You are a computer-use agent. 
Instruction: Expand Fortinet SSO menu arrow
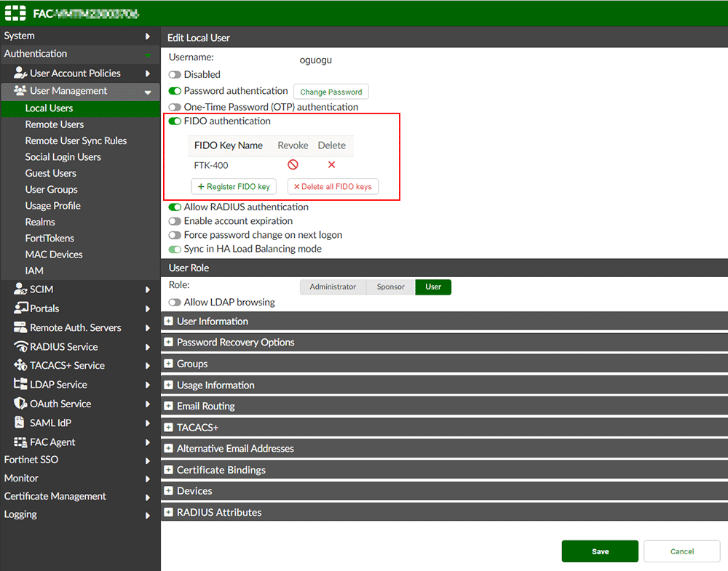coord(147,460)
